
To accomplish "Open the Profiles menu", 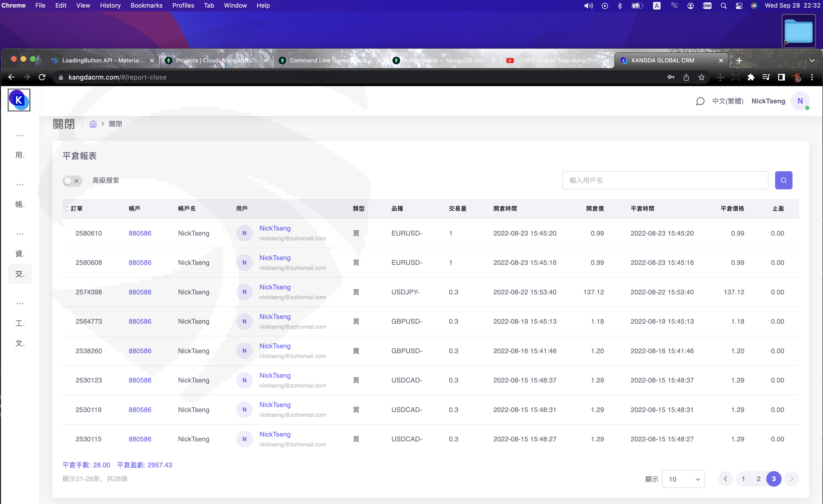I will 183,6.
